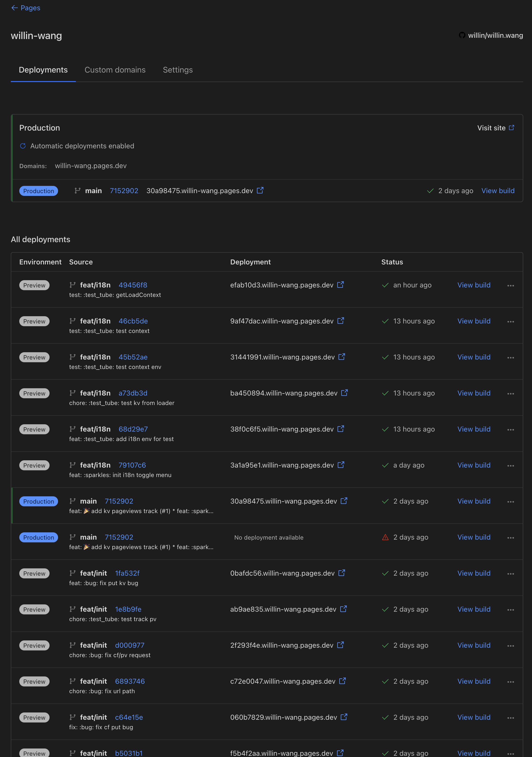532x757 pixels.
Task: Switch to the Custom domains tab
Action: coord(115,70)
